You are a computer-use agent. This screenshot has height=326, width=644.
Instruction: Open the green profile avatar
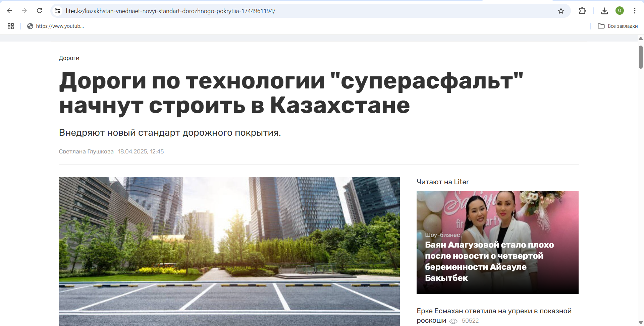click(620, 11)
